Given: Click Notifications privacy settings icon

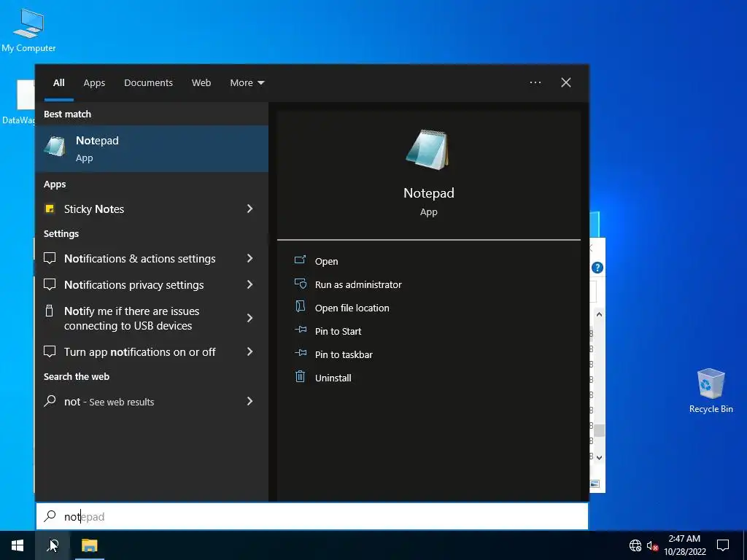Looking at the screenshot, I should click(x=50, y=284).
